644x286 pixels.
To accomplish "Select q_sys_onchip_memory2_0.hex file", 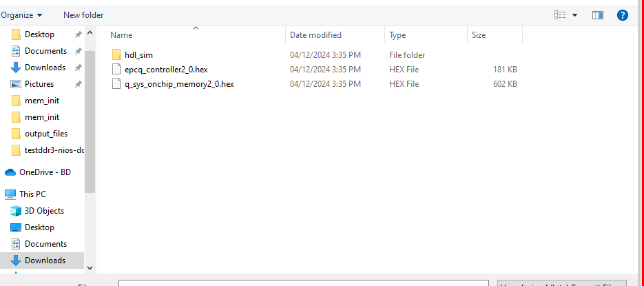I will coord(179,84).
